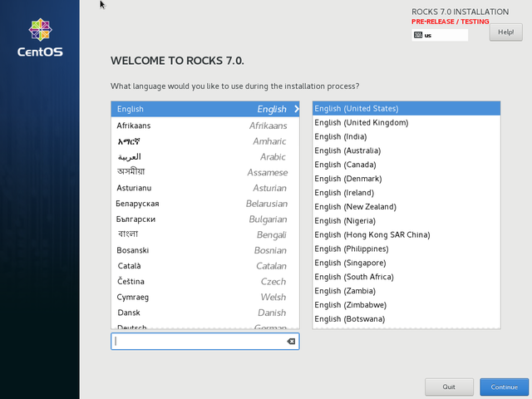Select the Bulgarian language row
Screen dimensions: 532x399
pos(205,219)
